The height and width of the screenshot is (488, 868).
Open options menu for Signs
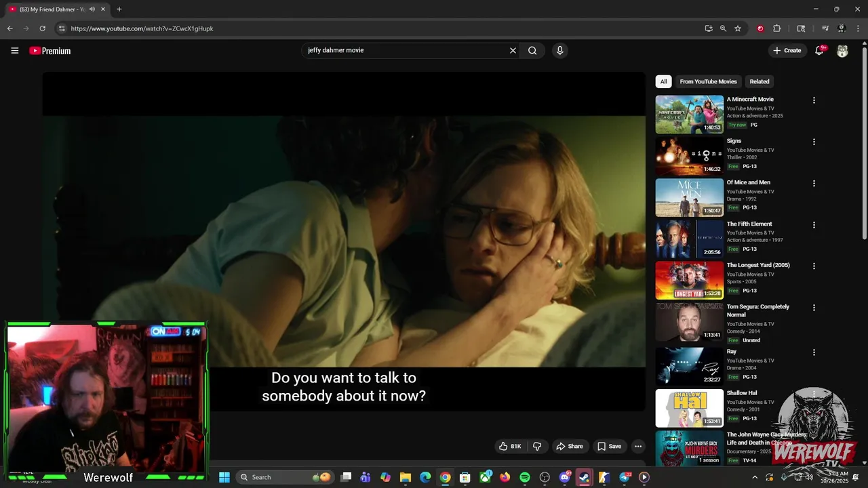pyautogui.click(x=814, y=142)
